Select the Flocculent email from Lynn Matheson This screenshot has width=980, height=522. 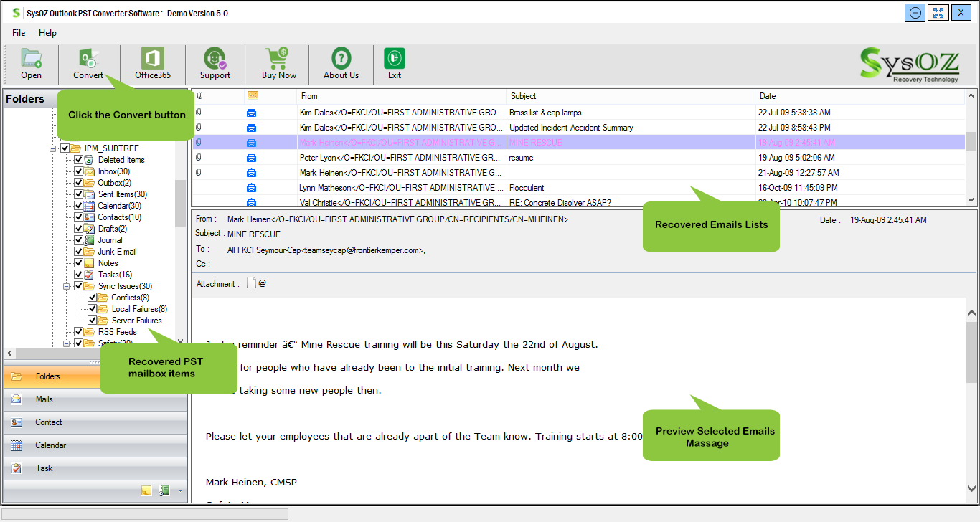[x=578, y=188]
